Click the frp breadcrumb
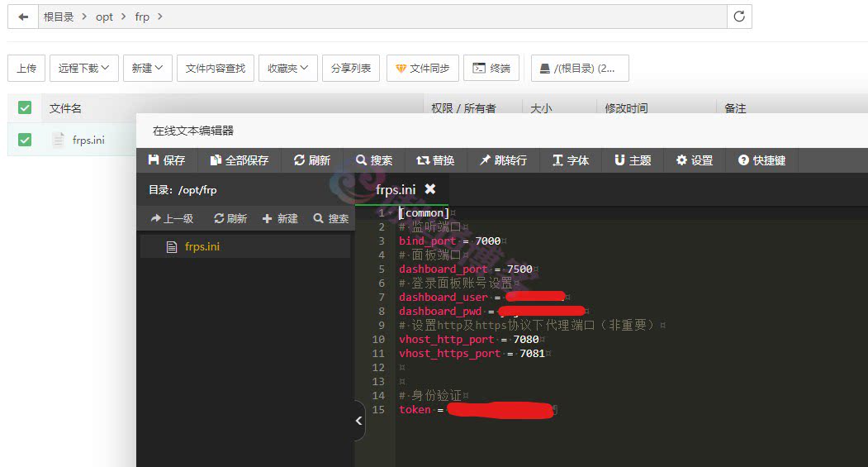Screen dimensions: 868x467 pyautogui.click(x=142, y=17)
